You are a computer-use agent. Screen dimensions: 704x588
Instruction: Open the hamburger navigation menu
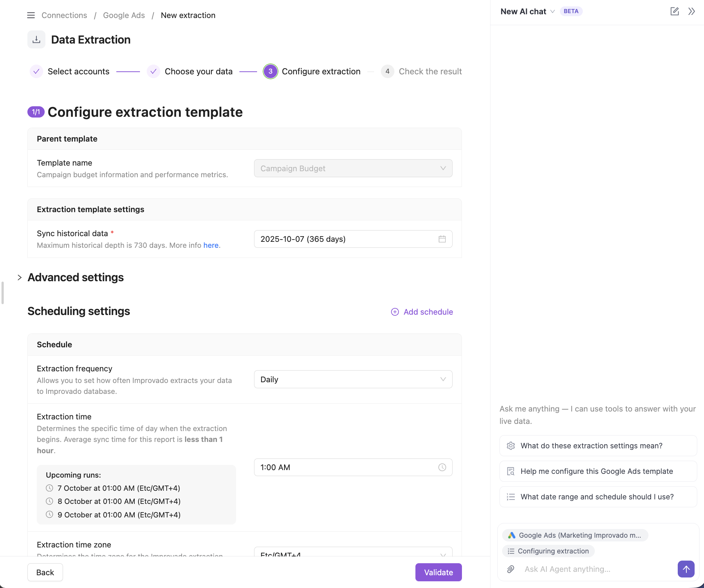(x=31, y=15)
